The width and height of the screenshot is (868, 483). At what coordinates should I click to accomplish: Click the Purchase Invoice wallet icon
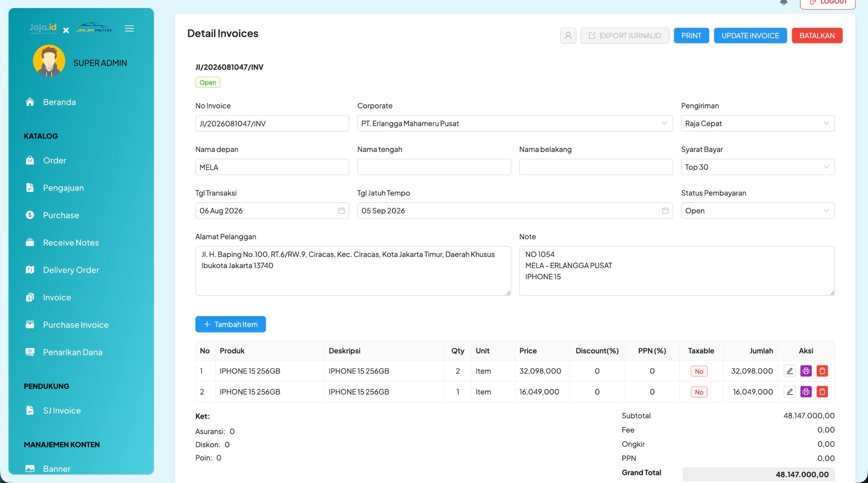(30, 325)
